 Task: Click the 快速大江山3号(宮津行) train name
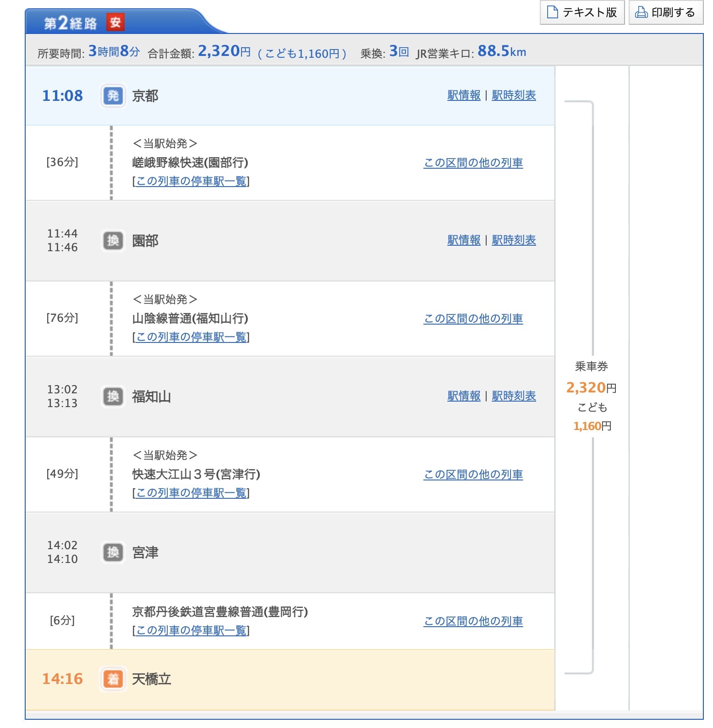[x=196, y=474]
